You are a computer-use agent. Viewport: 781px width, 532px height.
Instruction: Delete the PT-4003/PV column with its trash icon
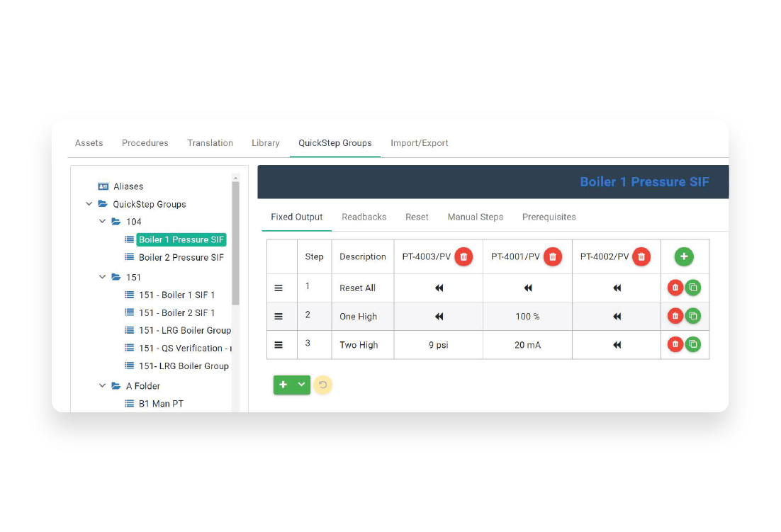coord(463,256)
